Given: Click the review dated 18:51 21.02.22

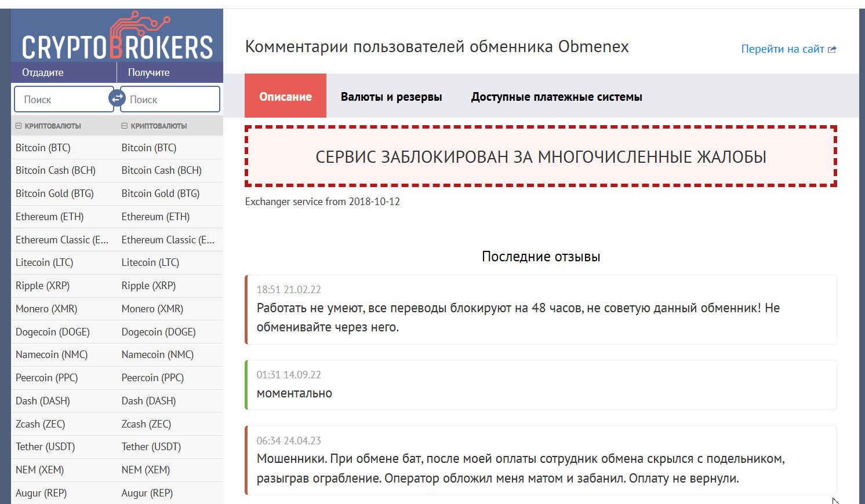Looking at the screenshot, I should coord(541,309).
